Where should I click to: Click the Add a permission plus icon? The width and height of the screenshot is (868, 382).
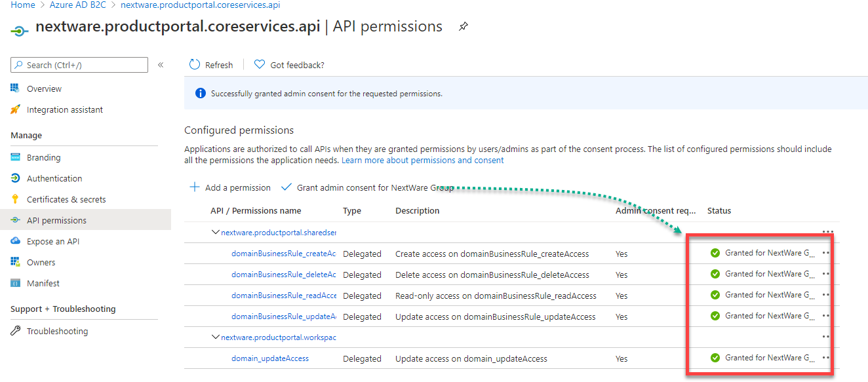click(x=195, y=187)
